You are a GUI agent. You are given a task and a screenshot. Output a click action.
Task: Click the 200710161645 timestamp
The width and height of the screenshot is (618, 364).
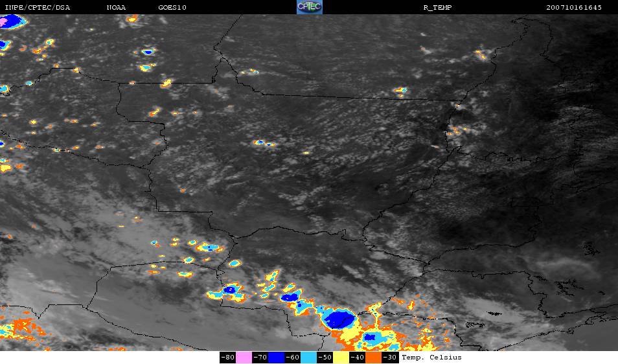574,8
